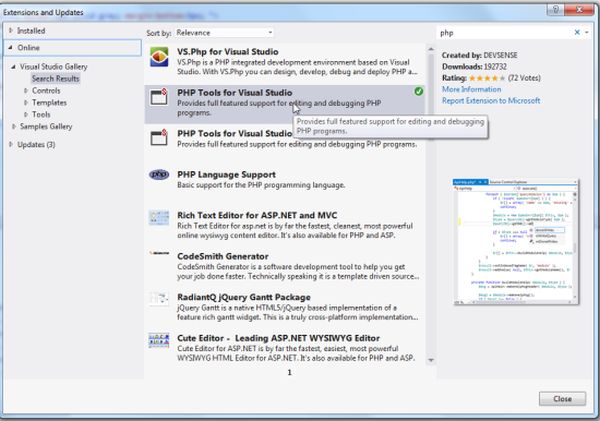Screen dimensions: 600x421
Task: Expand the Installed category
Action: pos(11,31)
